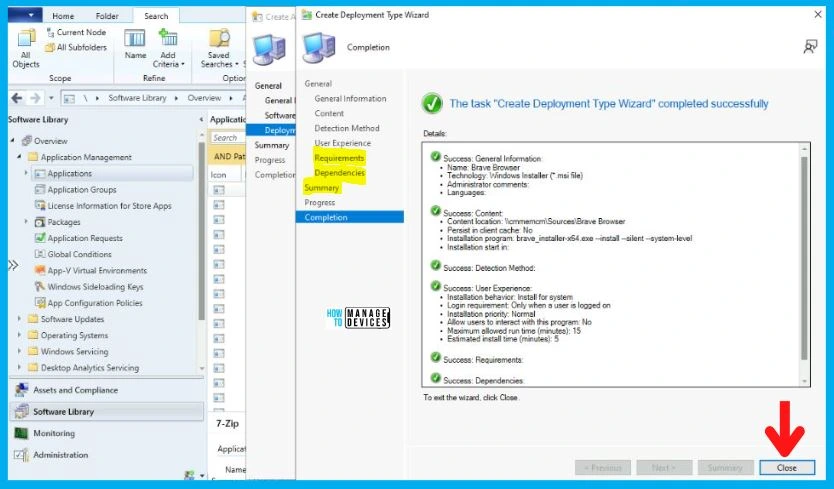This screenshot has width=834, height=489.
Task: Expand the Operating Systems folder
Action: pos(19,336)
